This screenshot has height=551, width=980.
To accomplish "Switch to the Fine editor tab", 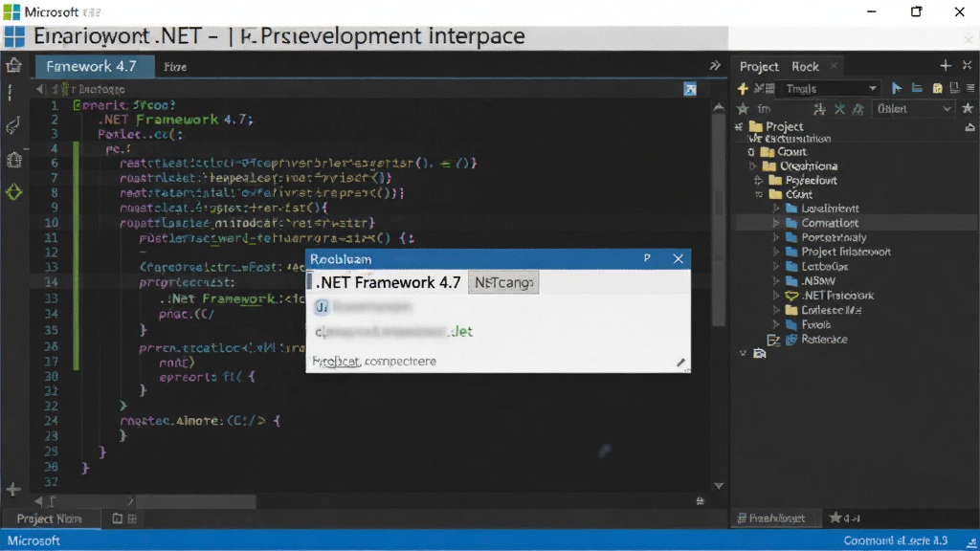I will [175, 67].
